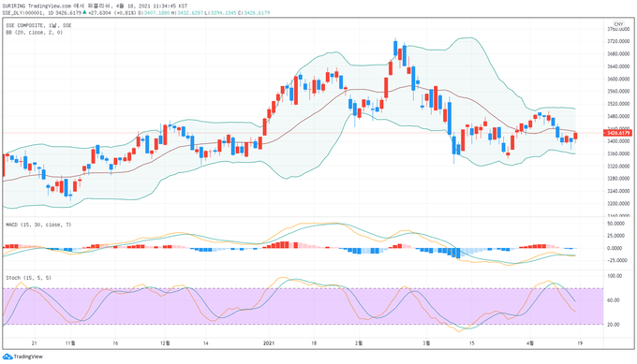The width and height of the screenshot is (637, 364).
Task: Click the 4월 date axis label
Action: (530, 343)
